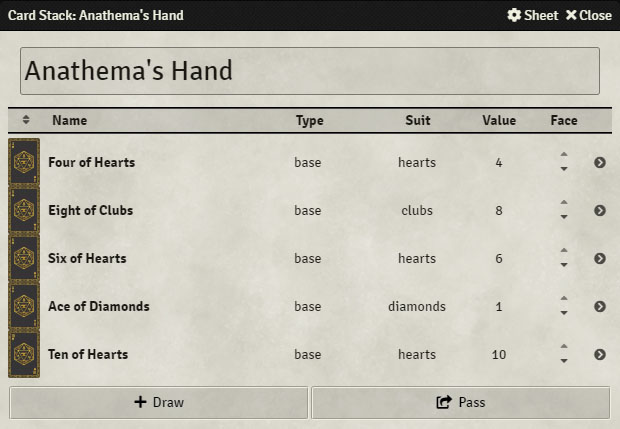This screenshot has height=429, width=620.
Task: Click the Ten of Hearts card thumbnail
Action: (x=24, y=354)
